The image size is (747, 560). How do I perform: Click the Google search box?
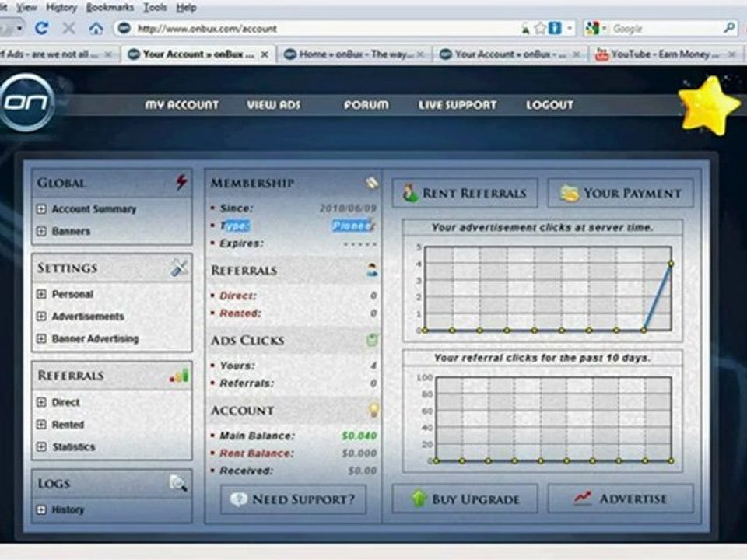pos(666,29)
